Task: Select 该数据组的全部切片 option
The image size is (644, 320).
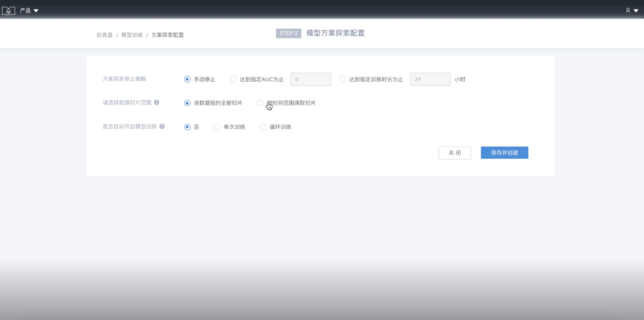Action: click(187, 103)
